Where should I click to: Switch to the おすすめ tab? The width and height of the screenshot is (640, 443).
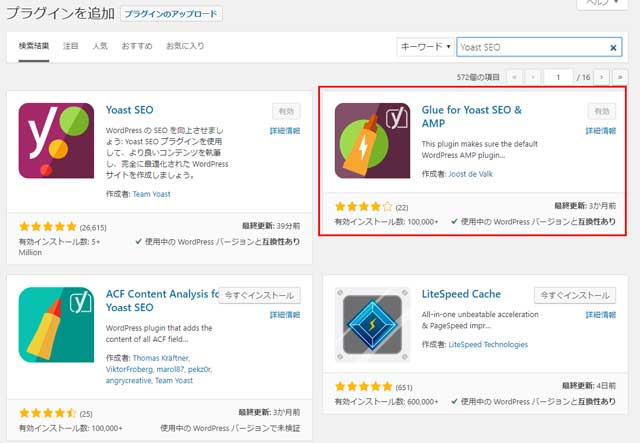pos(137,46)
